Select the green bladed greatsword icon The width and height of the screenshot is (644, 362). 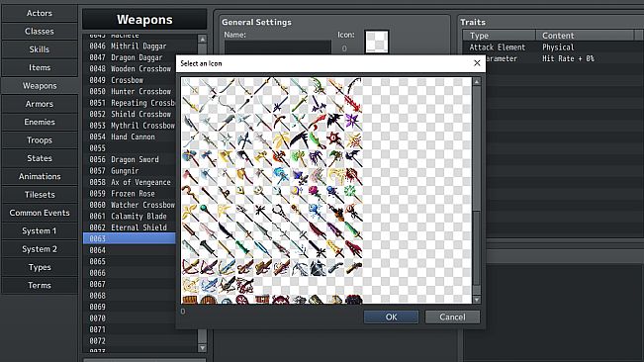pos(353,231)
